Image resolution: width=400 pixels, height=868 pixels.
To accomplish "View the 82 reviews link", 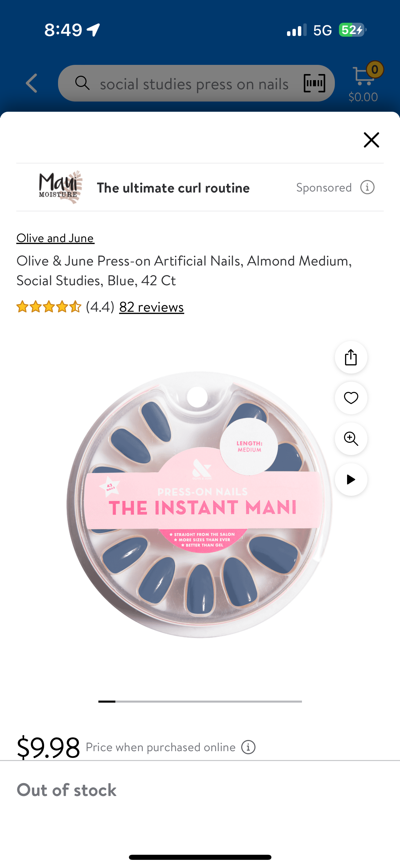I will pyautogui.click(x=152, y=307).
